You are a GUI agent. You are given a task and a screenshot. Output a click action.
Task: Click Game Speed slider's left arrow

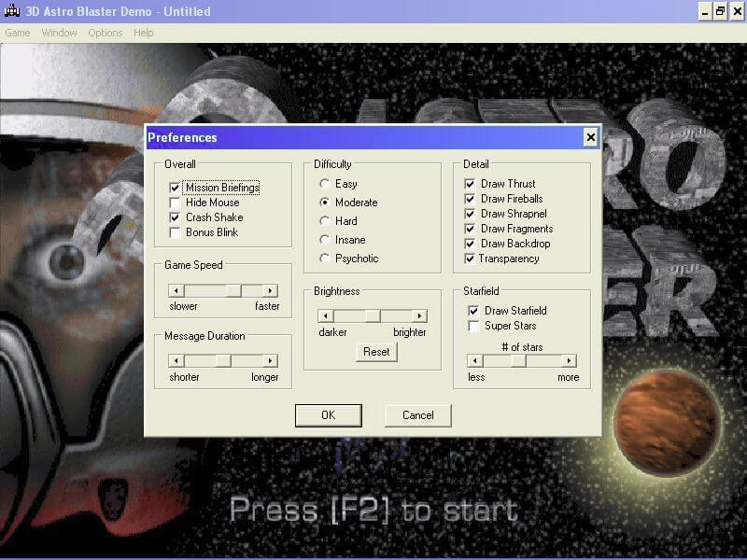[176, 291]
